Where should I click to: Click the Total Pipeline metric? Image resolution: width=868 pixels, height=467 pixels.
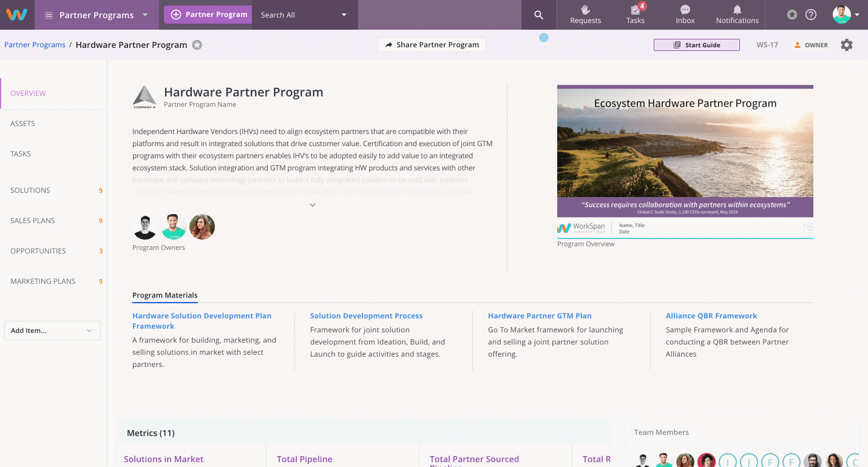pos(305,459)
